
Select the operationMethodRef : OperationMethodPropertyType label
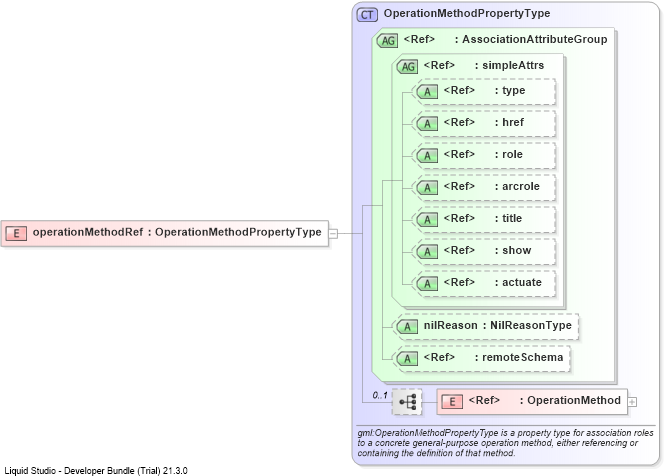[x=177, y=232]
